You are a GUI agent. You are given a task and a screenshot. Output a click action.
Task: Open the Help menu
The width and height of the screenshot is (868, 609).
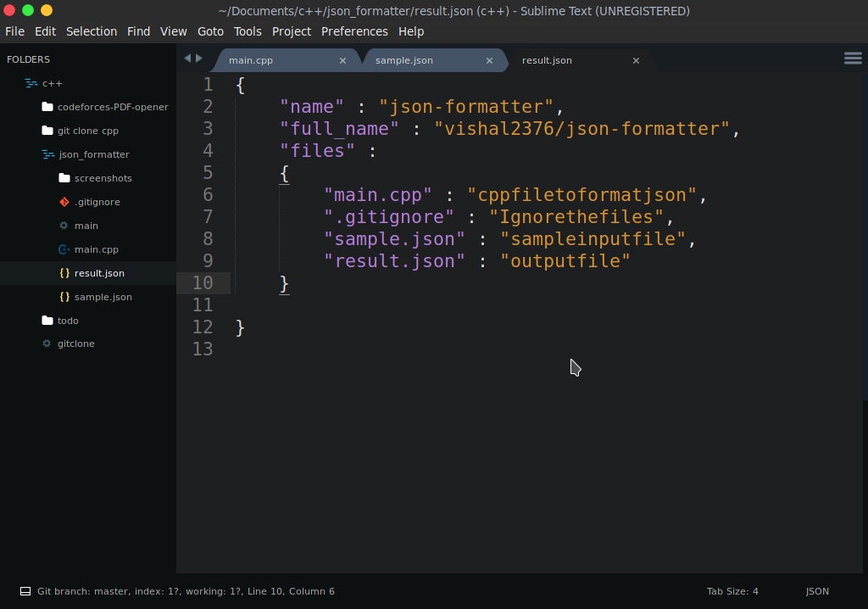[x=411, y=31]
